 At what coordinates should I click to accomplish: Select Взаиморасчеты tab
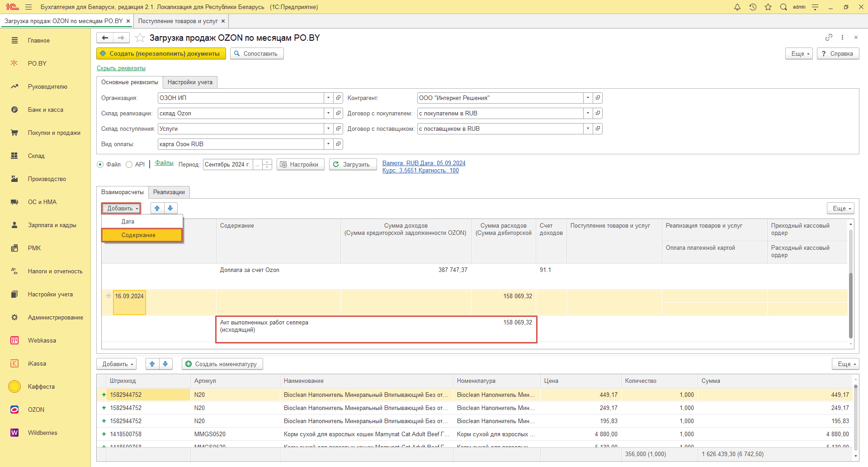coord(123,192)
